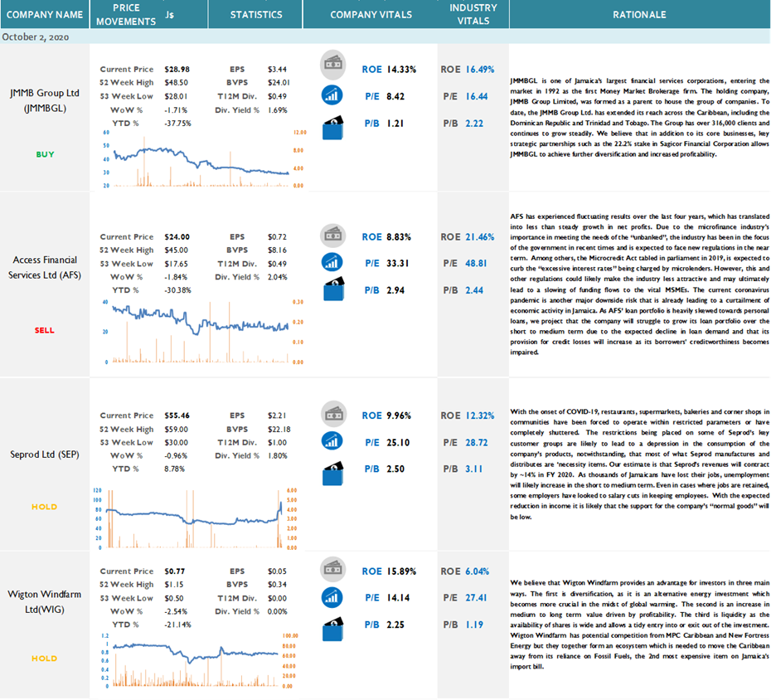
Task: Click wallet P/B icon for Seprod
Action: click(333, 474)
